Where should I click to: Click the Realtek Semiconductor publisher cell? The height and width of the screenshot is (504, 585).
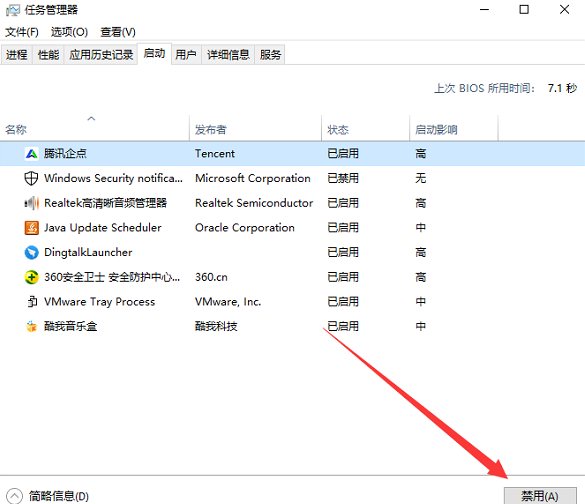tap(254, 203)
